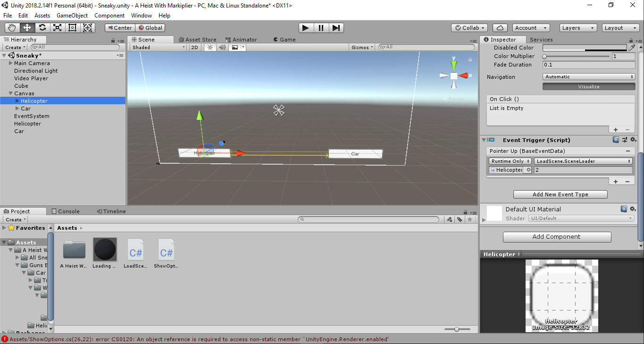This screenshot has height=344, width=644.
Task: Open Shaded draw mode dropdown
Action: (159, 47)
